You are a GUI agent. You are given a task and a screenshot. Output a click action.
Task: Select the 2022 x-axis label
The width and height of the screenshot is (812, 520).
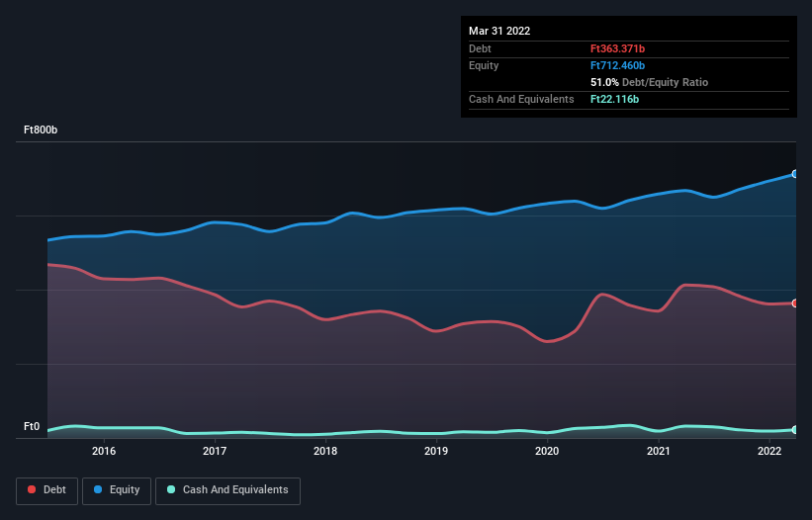coord(769,451)
